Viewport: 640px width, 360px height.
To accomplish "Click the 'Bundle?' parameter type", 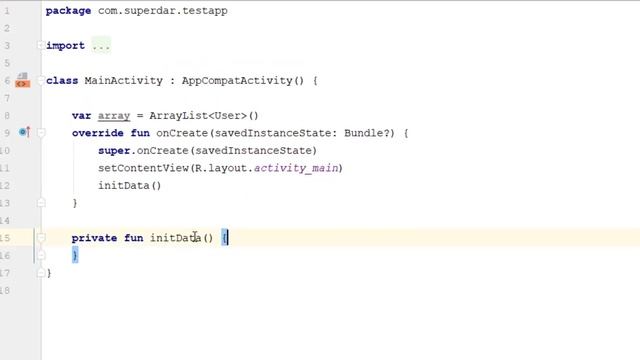I will (x=367, y=133).
